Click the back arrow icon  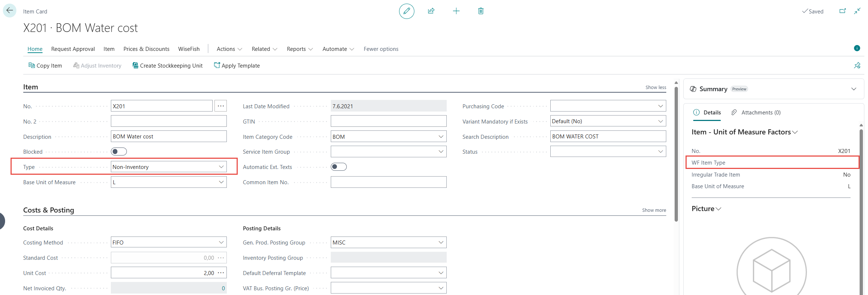[9, 11]
